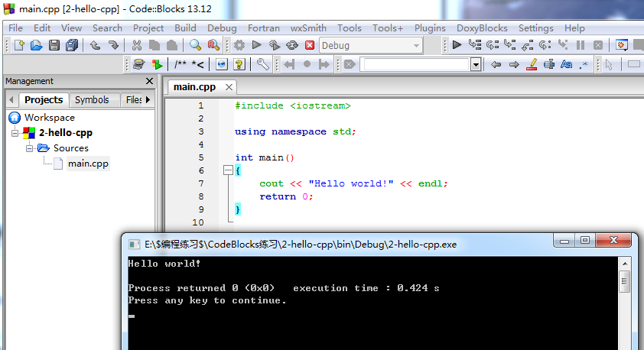The image size is (644, 350).
Task: Build project with the gear icon
Action: [239, 45]
